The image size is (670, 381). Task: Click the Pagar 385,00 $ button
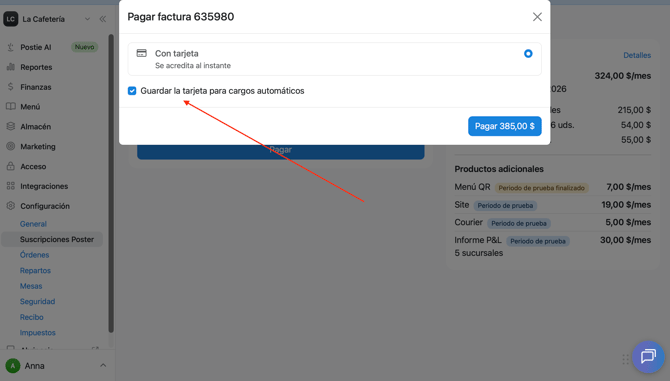(x=505, y=126)
